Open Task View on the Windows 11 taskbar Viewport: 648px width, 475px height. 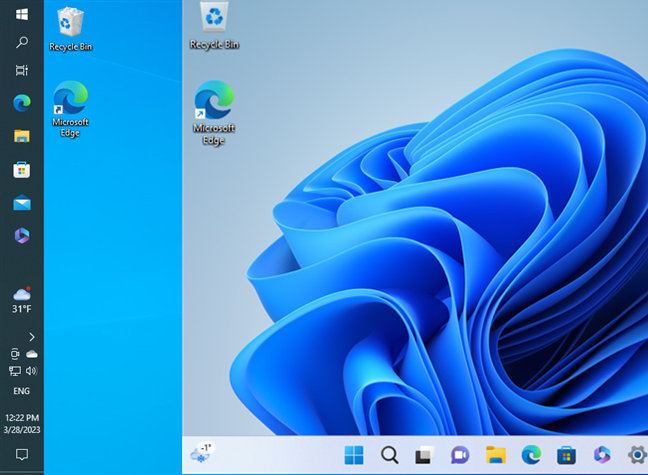[x=425, y=455]
